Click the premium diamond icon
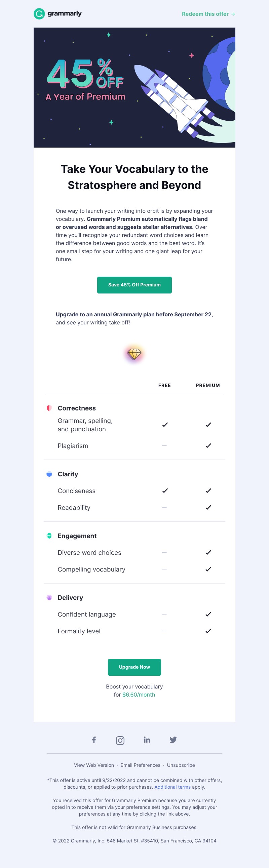This screenshot has width=269, height=868. coord(134,354)
